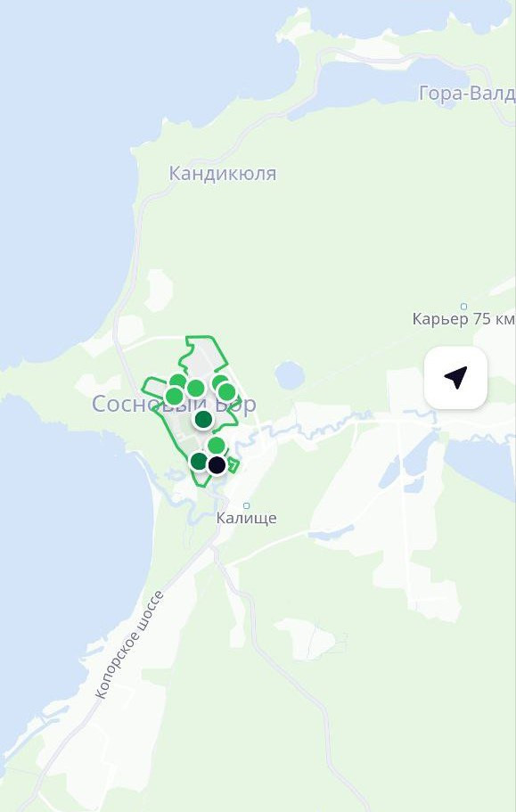516x812 pixels.
Task: Tap the half-hidden marker behind the leftmost marker
Action: coord(178,380)
